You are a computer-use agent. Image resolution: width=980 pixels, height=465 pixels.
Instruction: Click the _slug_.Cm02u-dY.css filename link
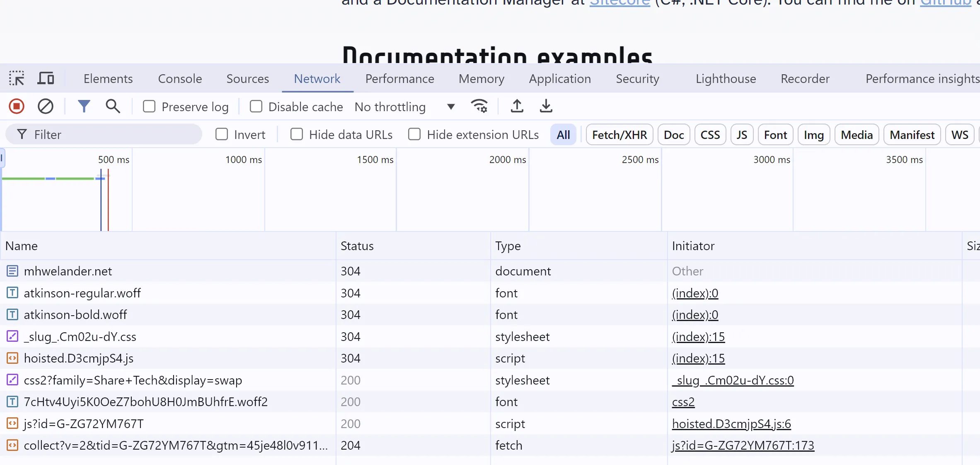tap(80, 337)
